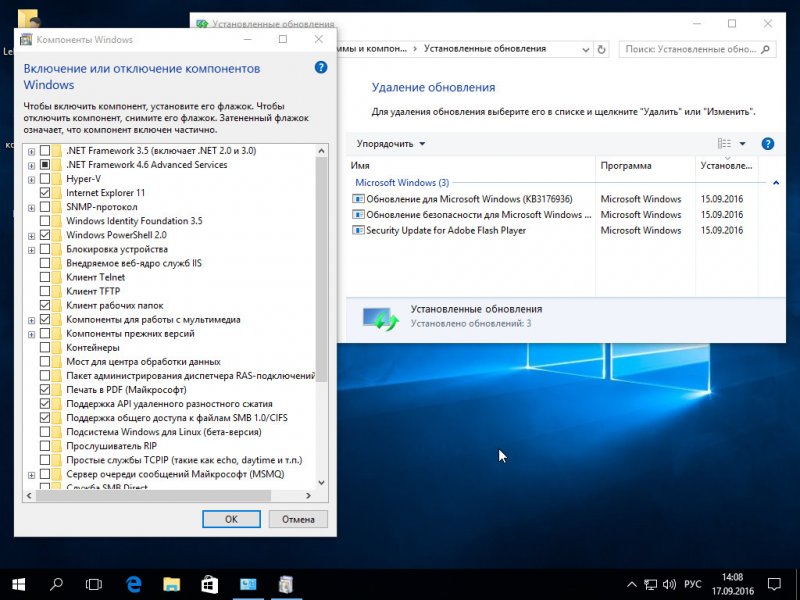Image resolution: width=800 pixels, height=600 pixels.
Task: Open address bar history dropdown
Action: [x=585, y=49]
